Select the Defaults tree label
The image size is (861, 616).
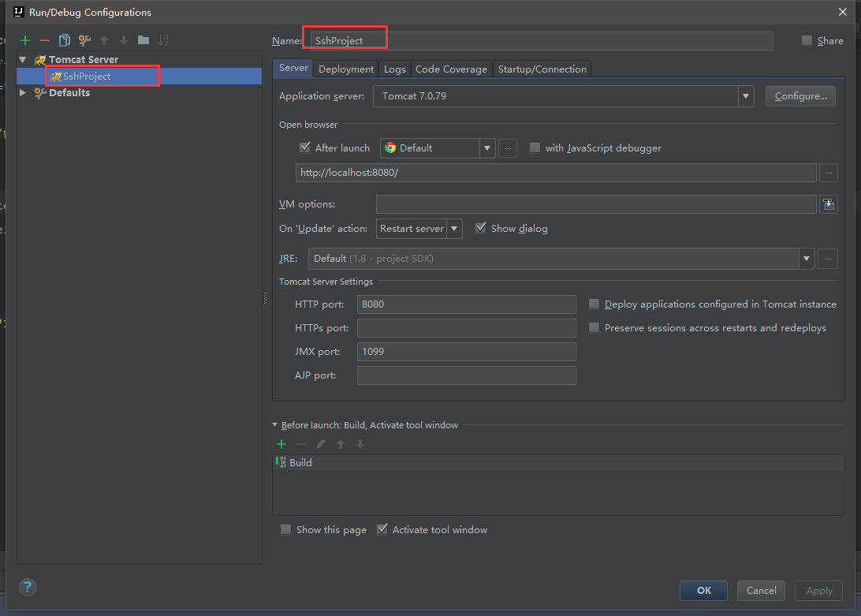click(x=69, y=93)
